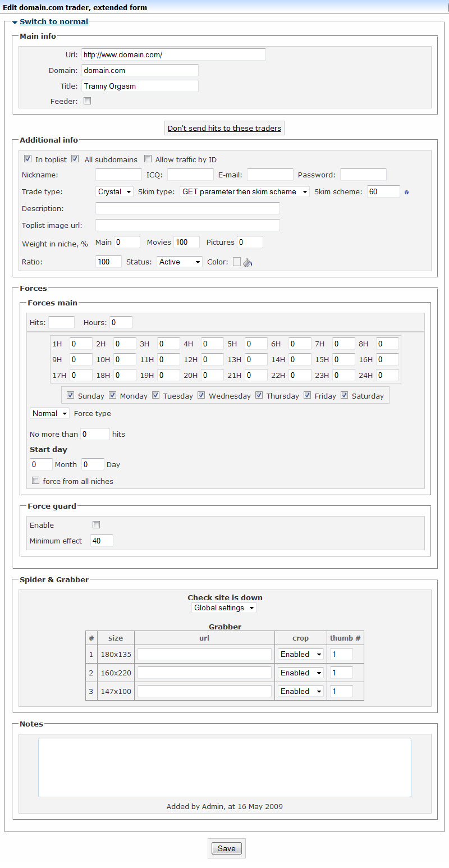Image resolution: width=449 pixels, height=868 pixels.
Task: Click the Color swatch box
Action: 236,262
